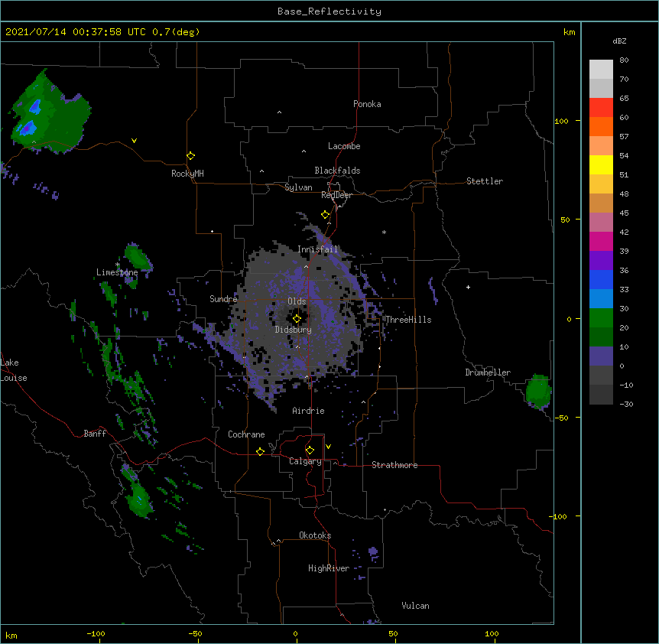Click the yellow v marker east of Calgary
The image size is (659, 644).
coord(328,447)
